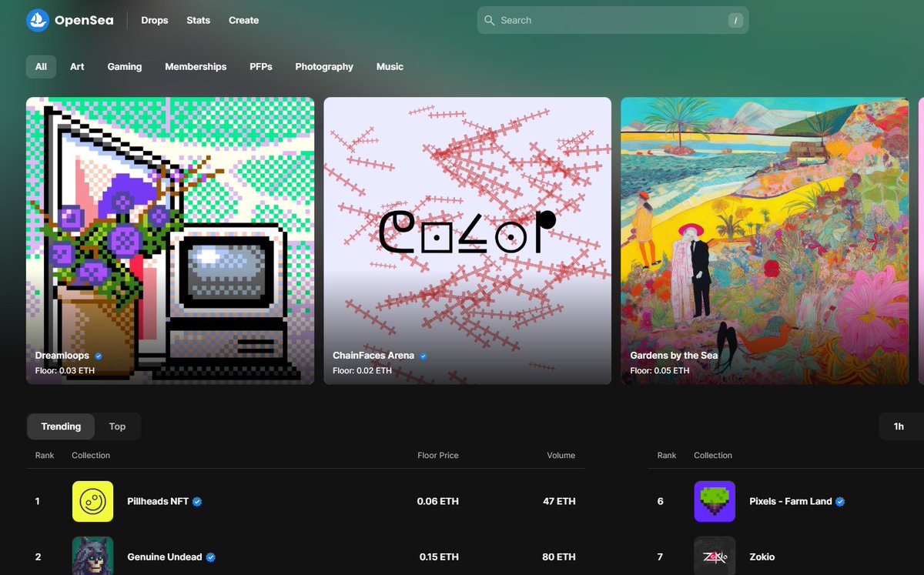The image size is (924, 575).
Task: Click Pillheads floor price 0.06 ETH
Action: pos(438,501)
